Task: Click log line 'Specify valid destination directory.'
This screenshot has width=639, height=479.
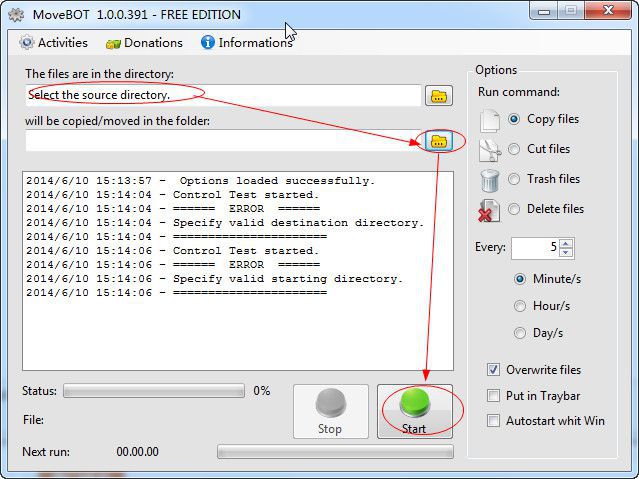Action: click(225, 223)
